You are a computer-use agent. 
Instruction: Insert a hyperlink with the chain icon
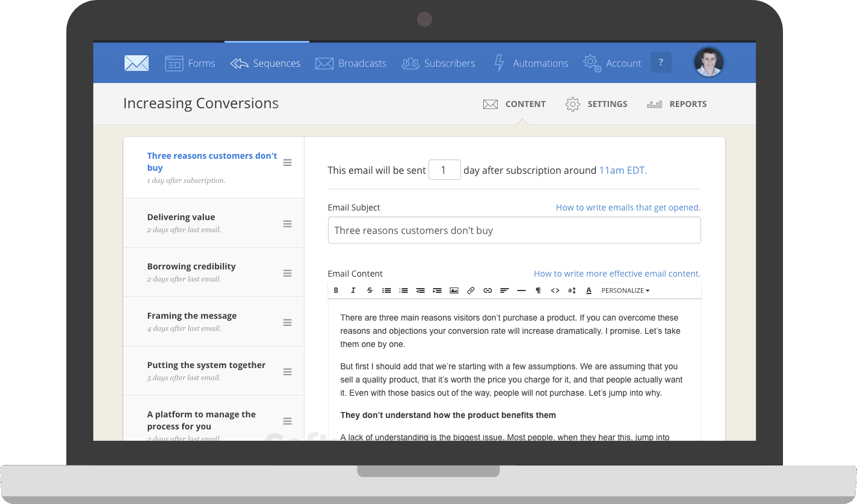pyautogui.click(x=487, y=290)
